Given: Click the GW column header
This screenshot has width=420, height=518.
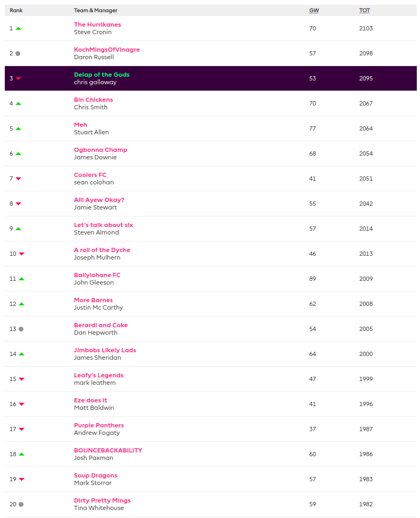Looking at the screenshot, I should 314,10.
